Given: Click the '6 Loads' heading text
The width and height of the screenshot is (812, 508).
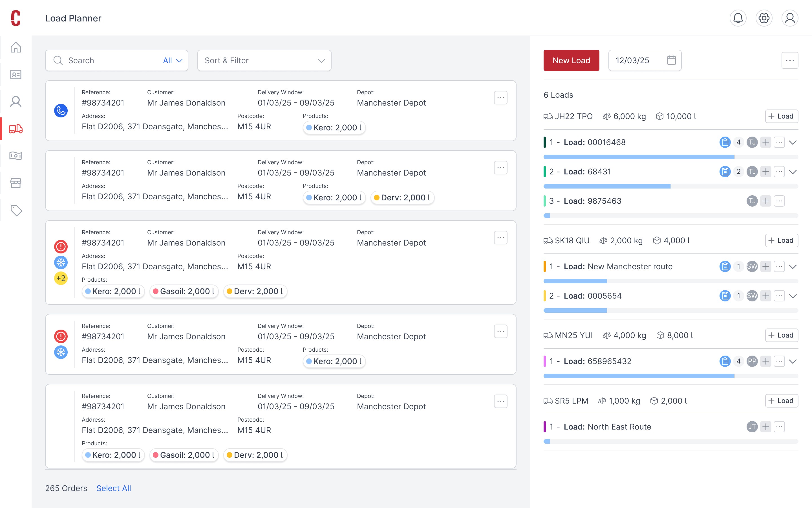Looking at the screenshot, I should [558, 95].
